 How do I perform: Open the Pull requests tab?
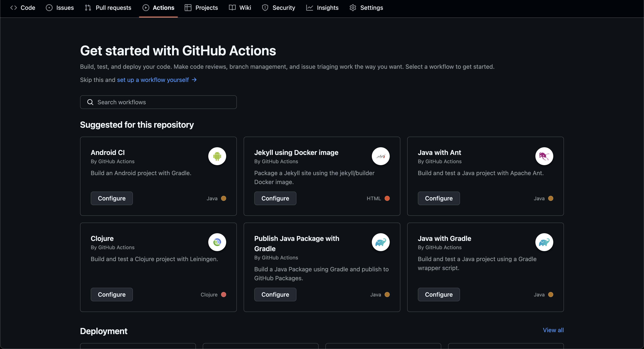tap(108, 8)
